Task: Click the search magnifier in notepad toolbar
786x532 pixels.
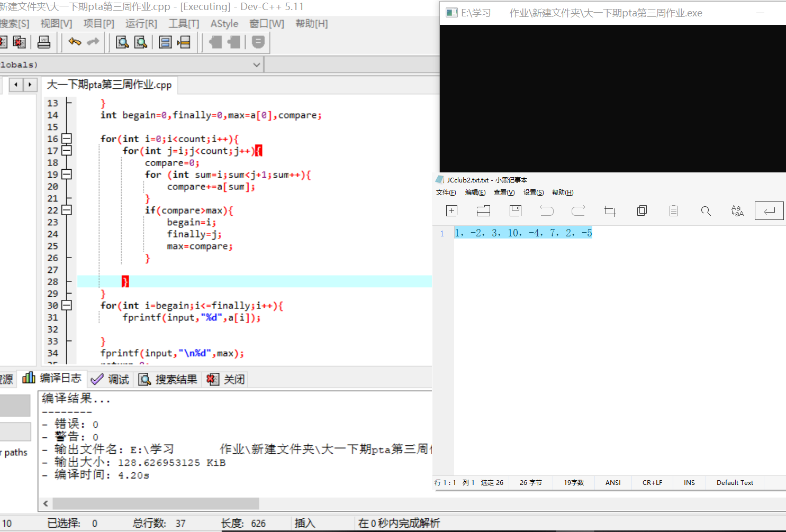Action: click(x=706, y=211)
